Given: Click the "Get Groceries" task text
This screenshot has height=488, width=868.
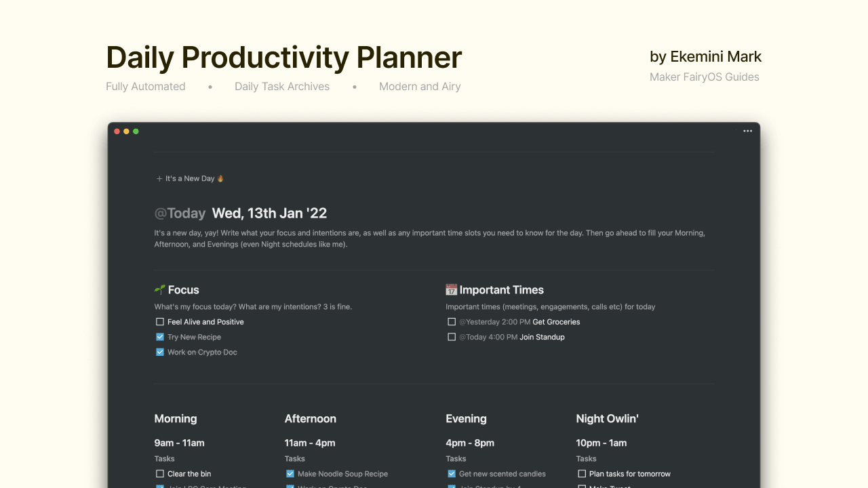Looking at the screenshot, I should [556, 321].
